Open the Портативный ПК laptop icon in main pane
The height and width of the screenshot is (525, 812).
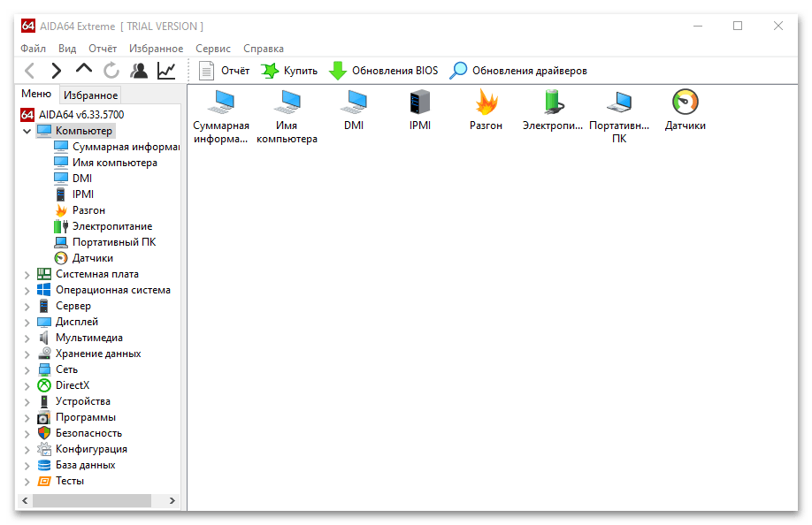(x=618, y=103)
